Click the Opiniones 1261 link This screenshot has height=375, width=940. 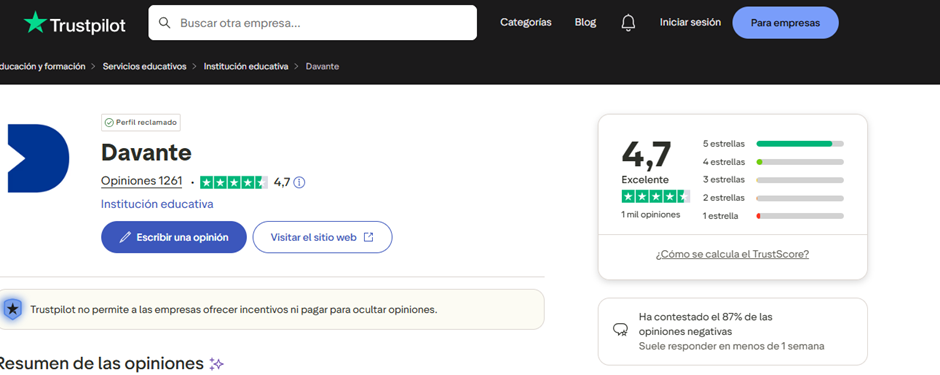141,182
